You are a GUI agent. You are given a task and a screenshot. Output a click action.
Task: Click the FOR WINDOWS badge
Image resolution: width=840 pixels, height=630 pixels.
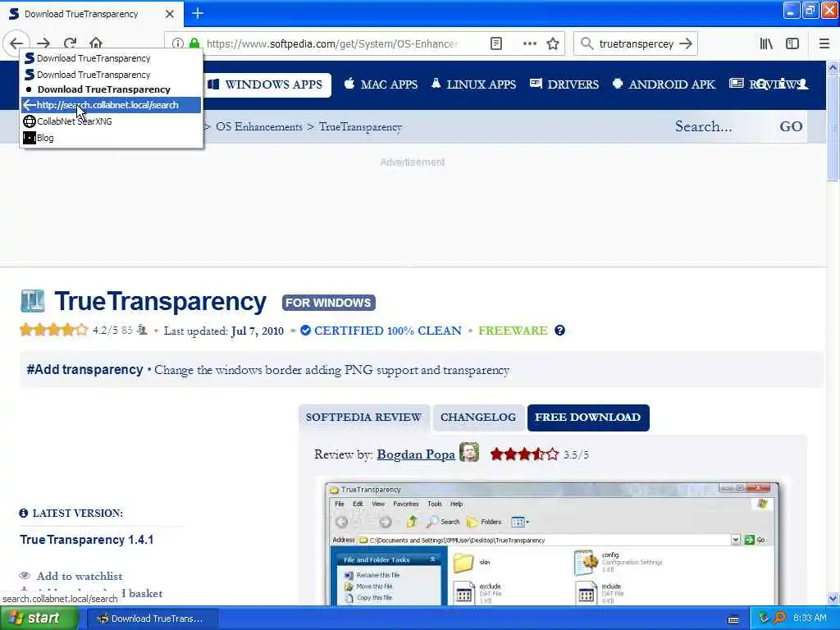coord(328,303)
